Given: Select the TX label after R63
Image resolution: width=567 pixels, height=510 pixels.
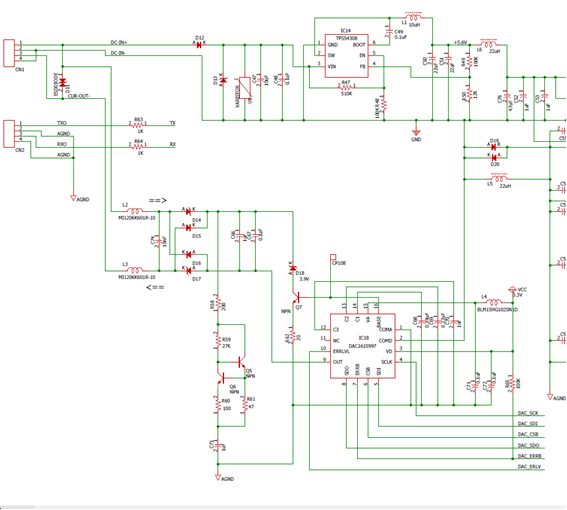Looking at the screenshot, I should point(173,123).
